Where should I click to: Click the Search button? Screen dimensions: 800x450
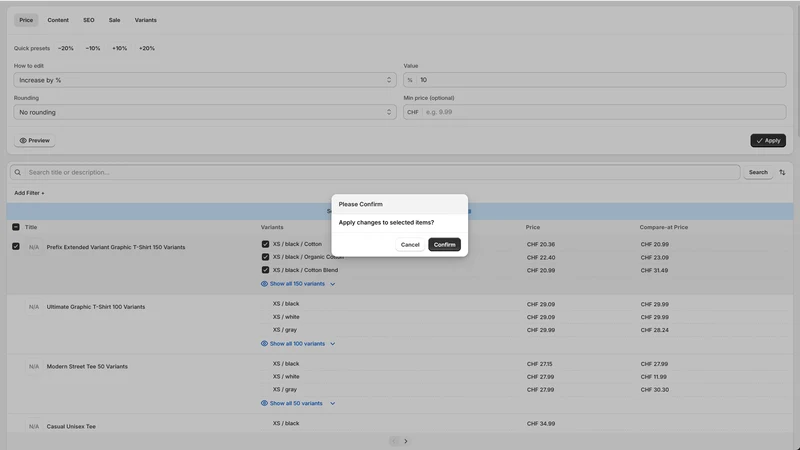pos(758,172)
